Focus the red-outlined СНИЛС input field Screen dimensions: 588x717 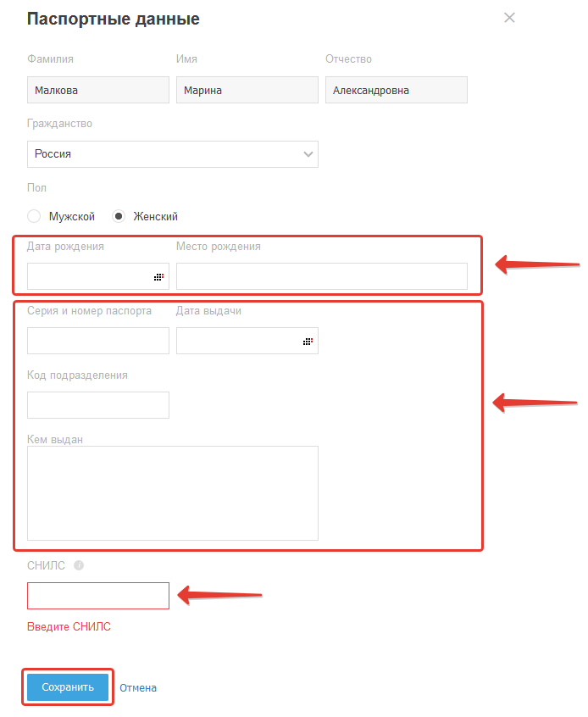(x=98, y=596)
